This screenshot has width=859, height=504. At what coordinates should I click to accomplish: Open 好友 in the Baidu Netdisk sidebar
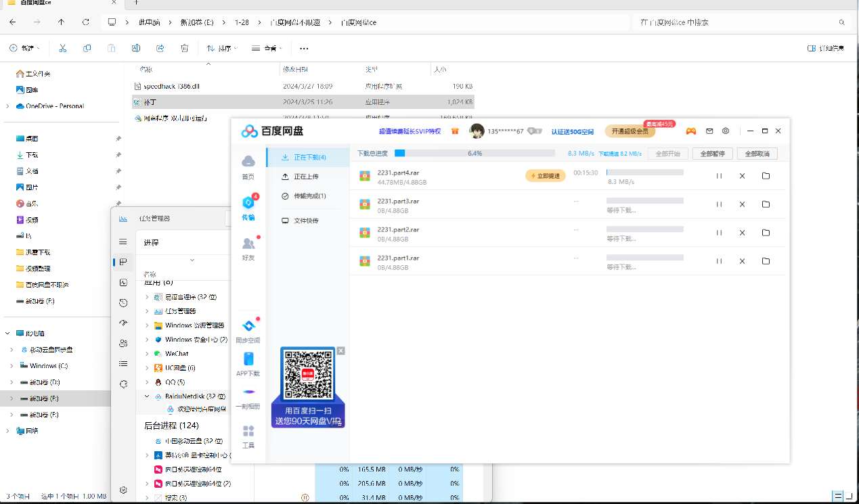point(248,248)
